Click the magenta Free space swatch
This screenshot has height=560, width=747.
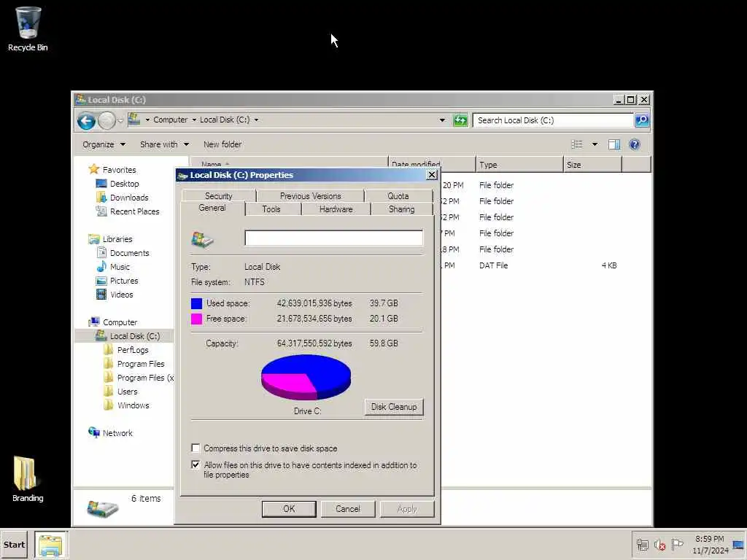pos(196,319)
